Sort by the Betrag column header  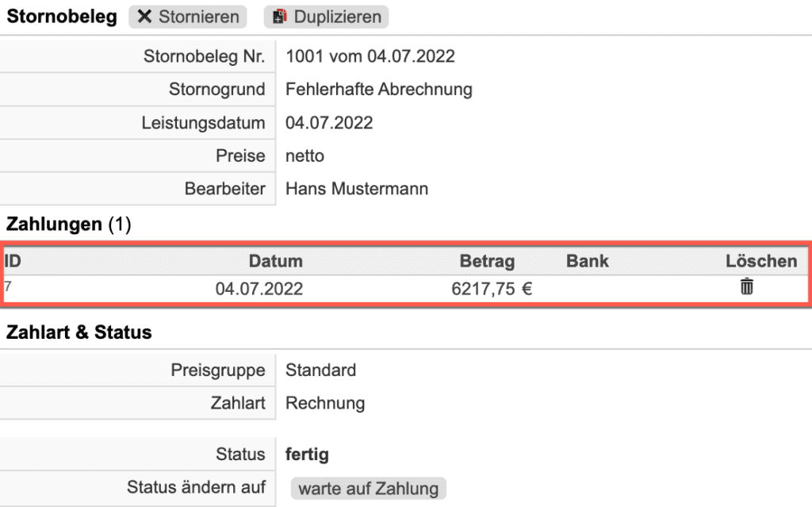487,260
